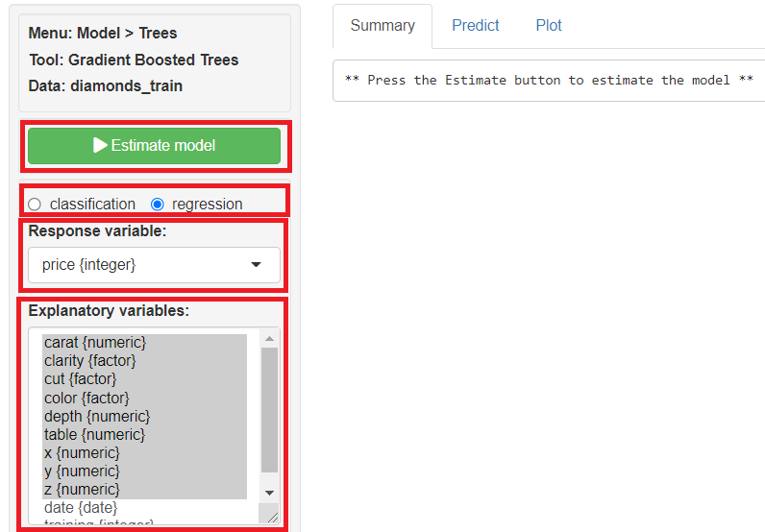Switch to the Summary tab
Viewport: 765px width, 532px height.
(382, 26)
